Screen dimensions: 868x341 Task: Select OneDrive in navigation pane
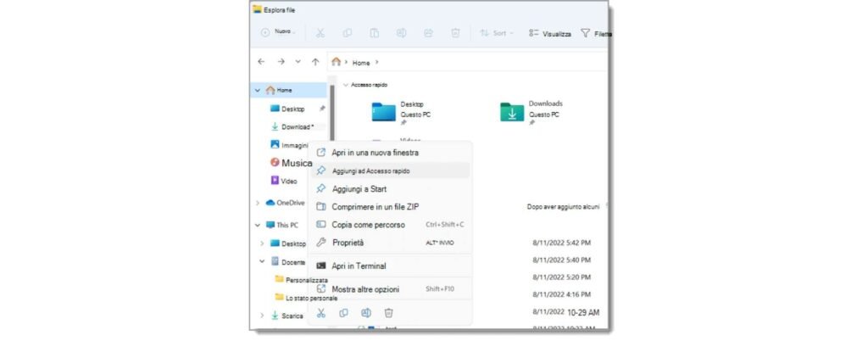tap(285, 203)
